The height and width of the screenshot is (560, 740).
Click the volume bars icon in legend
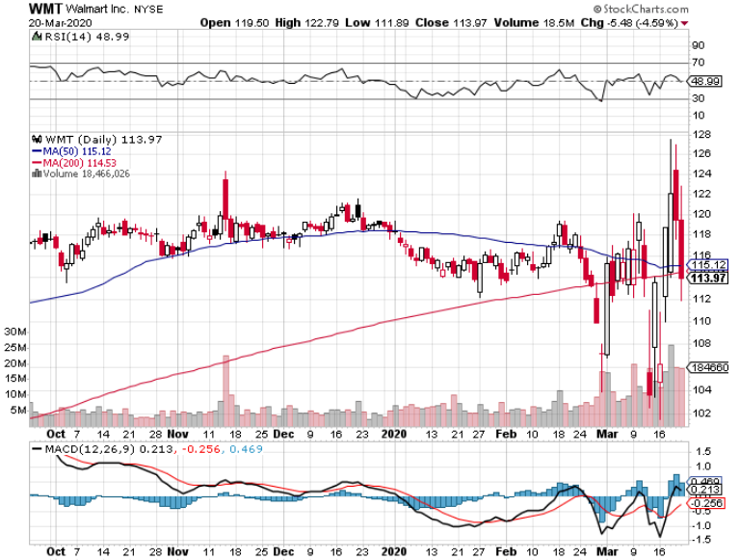click(x=37, y=173)
